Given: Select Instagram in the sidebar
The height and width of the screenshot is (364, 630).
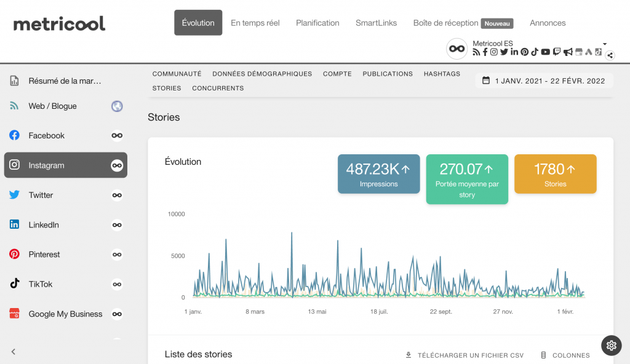Looking at the screenshot, I should click(x=65, y=165).
